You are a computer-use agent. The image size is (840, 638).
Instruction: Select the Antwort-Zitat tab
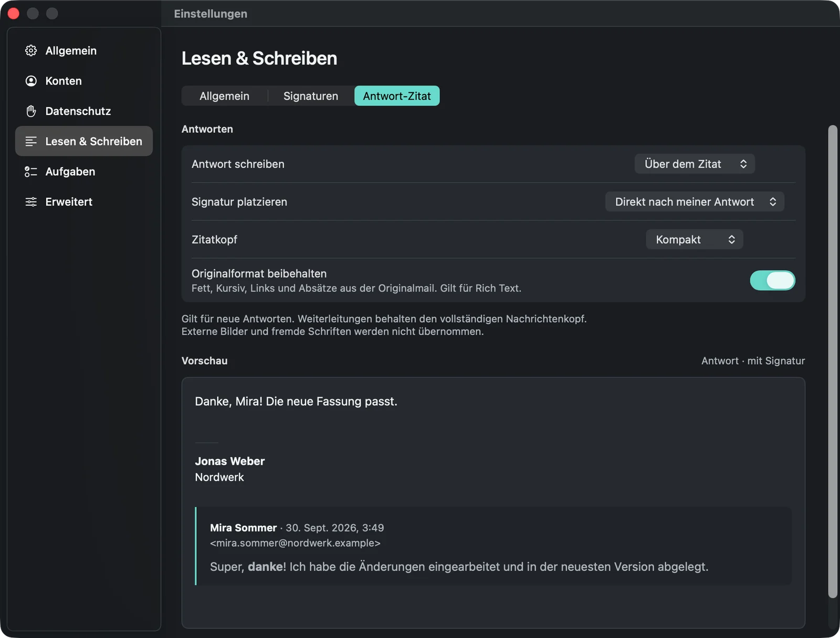[397, 96]
